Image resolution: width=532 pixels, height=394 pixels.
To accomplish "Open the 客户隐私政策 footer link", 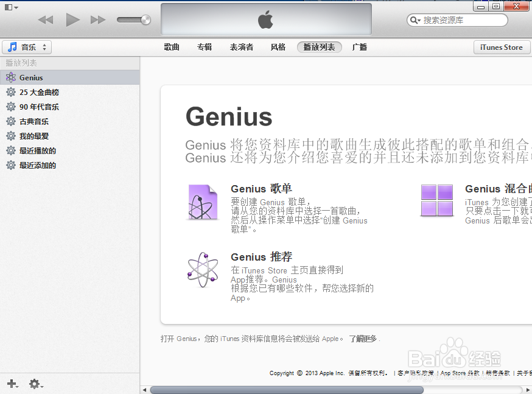I will click(416, 373).
